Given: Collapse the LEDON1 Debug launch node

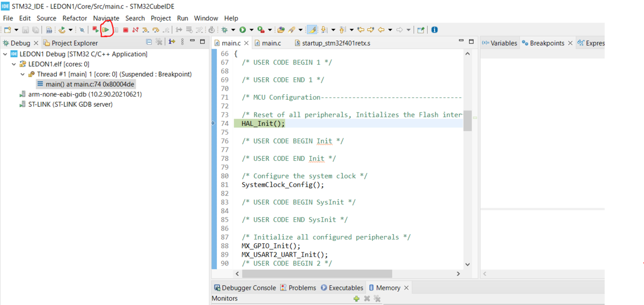Looking at the screenshot, I should point(5,54).
